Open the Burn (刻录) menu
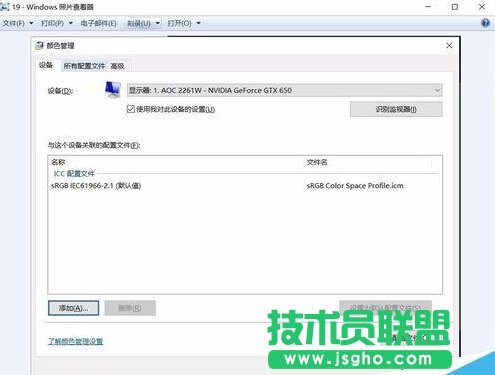The height and width of the screenshot is (375, 495). tap(143, 23)
